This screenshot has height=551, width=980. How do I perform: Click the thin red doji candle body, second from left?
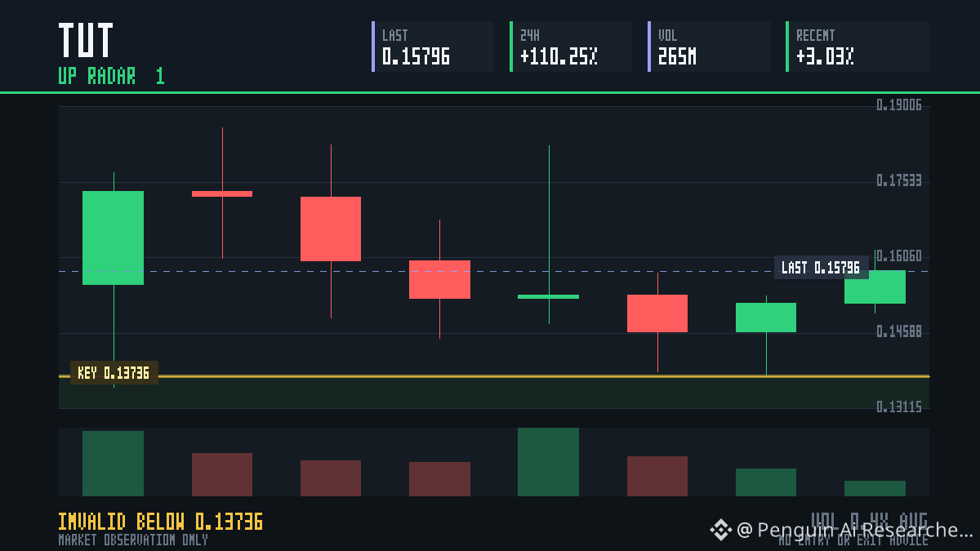point(222,193)
